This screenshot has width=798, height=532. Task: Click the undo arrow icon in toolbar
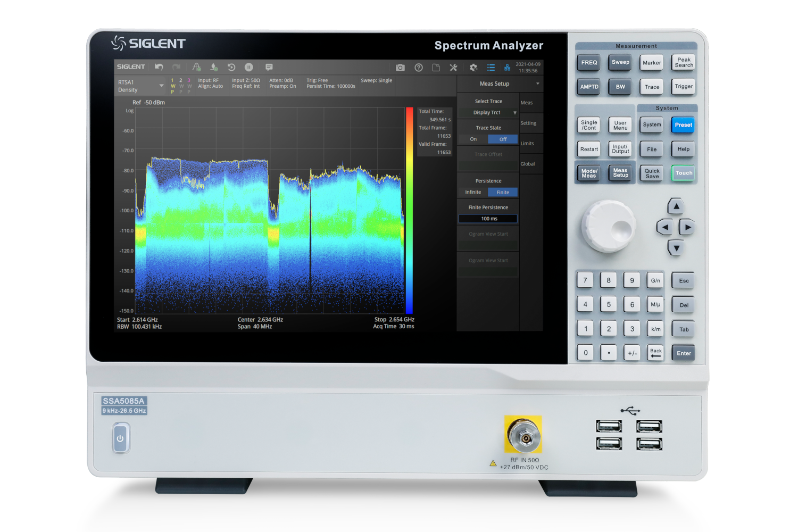pyautogui.click(x=159, y=67)
